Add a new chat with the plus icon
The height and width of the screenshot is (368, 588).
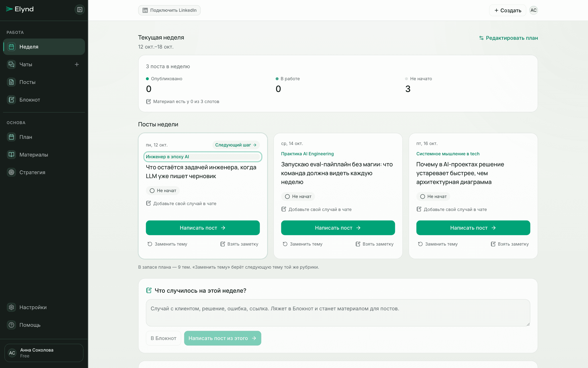click(77, 64)
